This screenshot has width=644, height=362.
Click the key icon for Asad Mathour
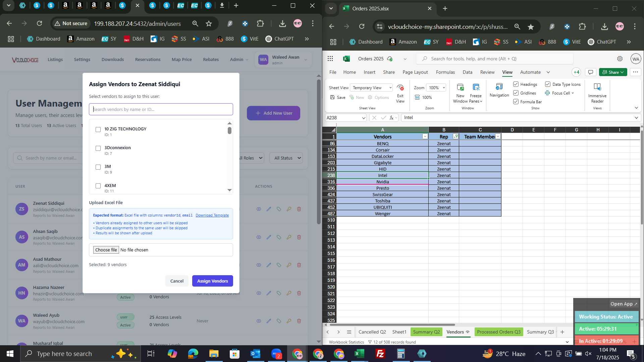pyautogui.click(x=289, y=265)
